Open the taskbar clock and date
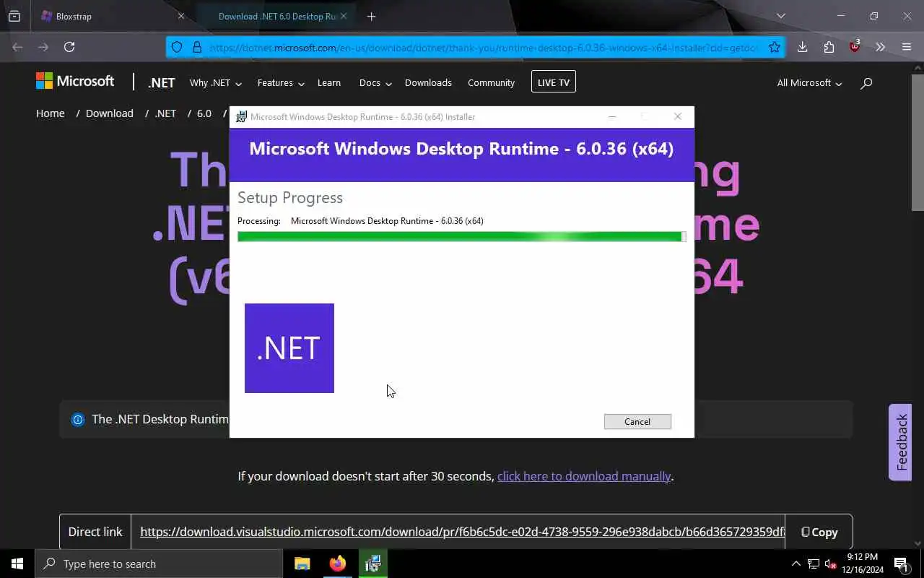 point(863,564)
